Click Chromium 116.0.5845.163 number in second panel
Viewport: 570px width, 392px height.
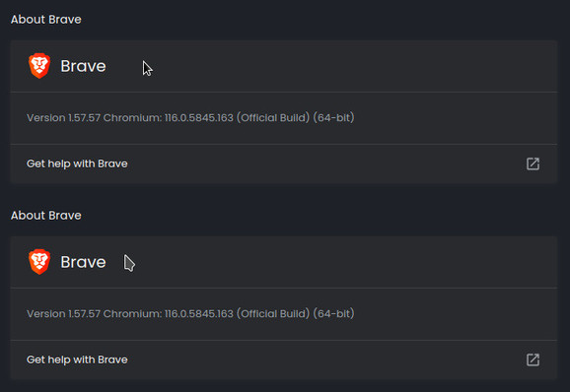pos(199,313)
